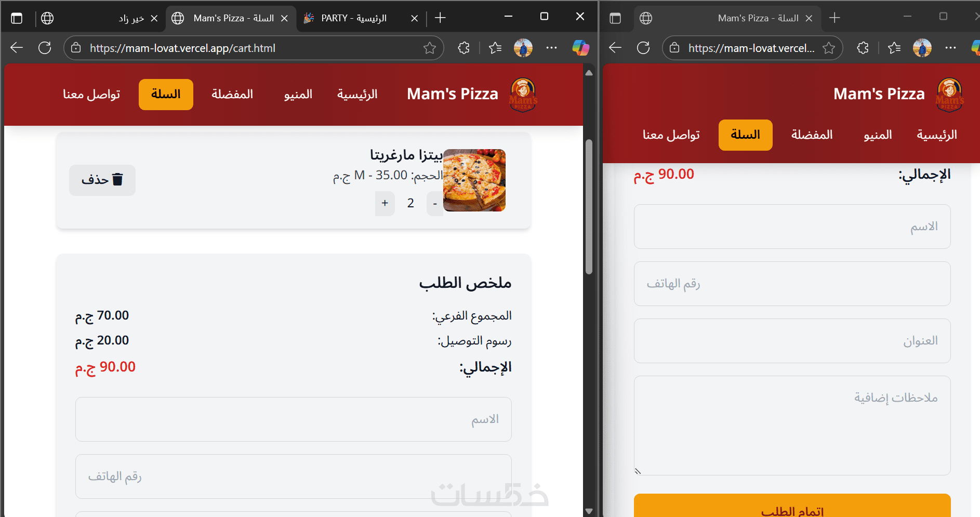Open تواصل معنا in right window navigation
980x517 pixels.
point(671,135)
